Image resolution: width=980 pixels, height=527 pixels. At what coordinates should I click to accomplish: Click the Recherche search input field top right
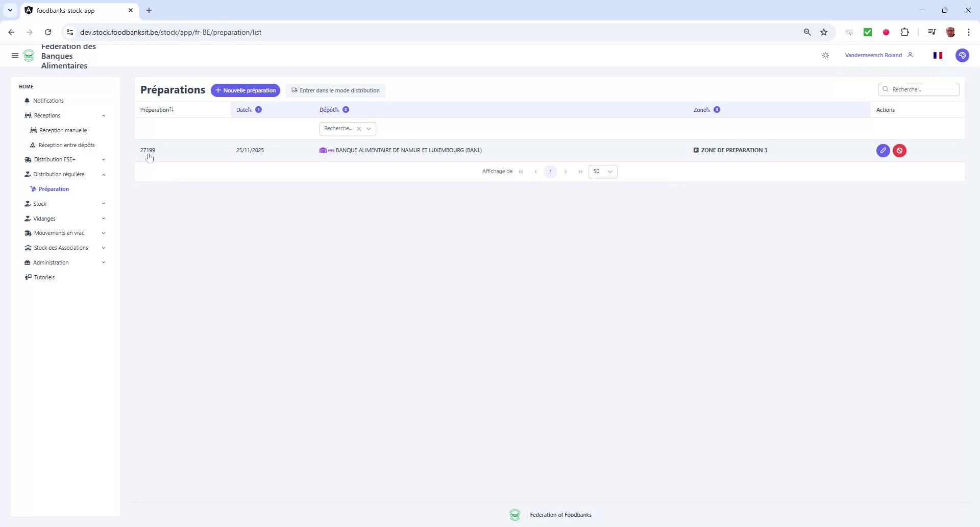point(919,89)
